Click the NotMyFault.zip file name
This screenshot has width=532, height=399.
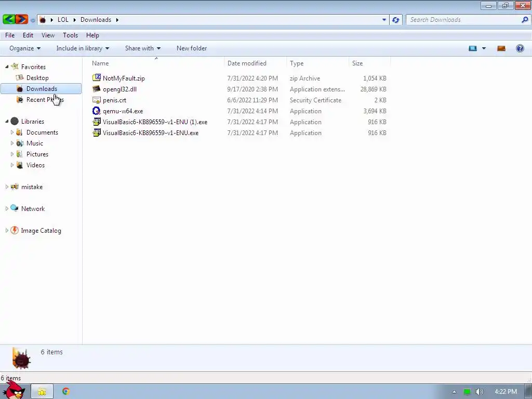[x=124, y=78]
